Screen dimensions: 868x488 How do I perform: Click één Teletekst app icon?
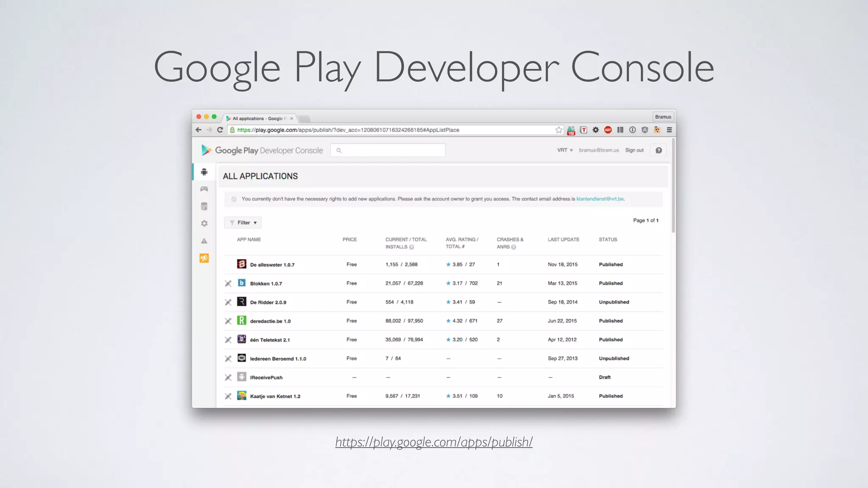242,339
